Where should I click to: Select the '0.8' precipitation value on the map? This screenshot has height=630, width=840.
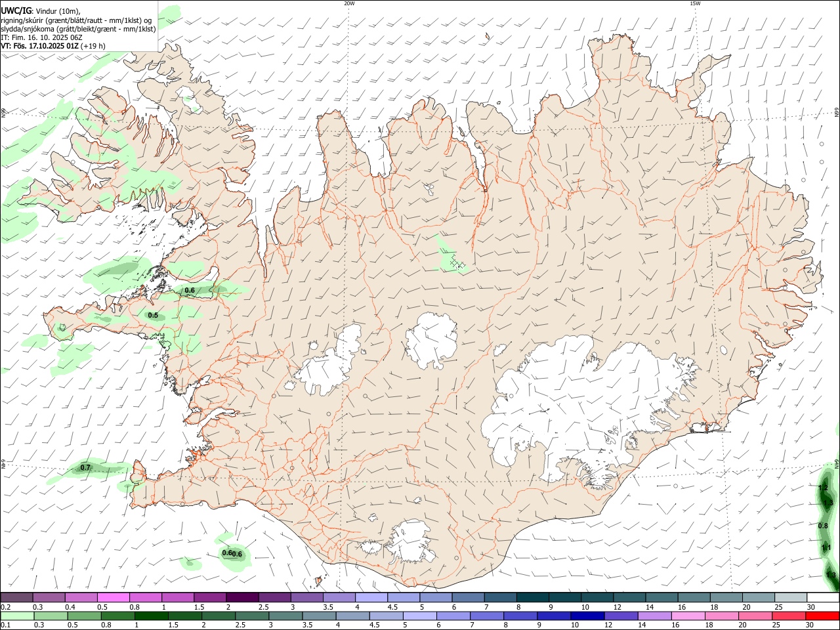pyautogui.click(x=823, y=526)
